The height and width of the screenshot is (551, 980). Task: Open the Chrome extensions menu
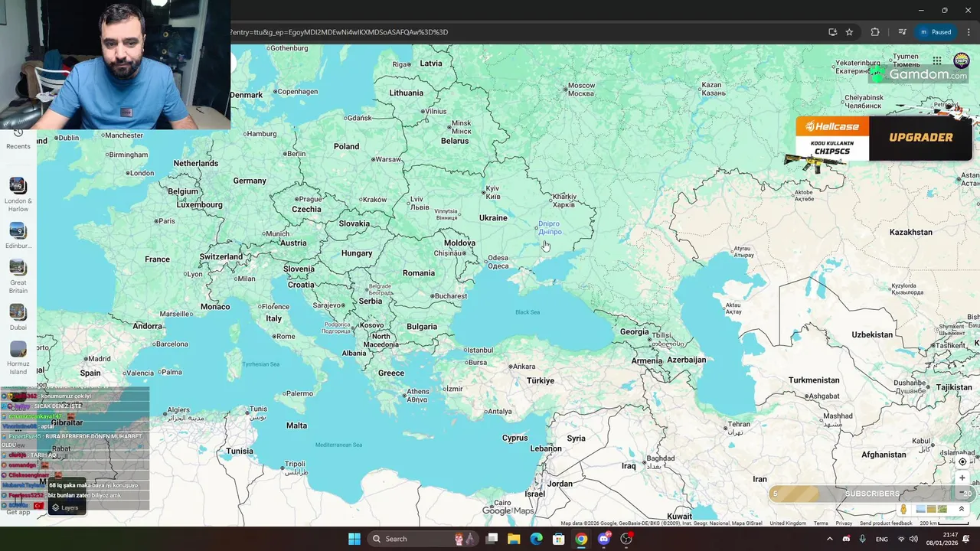[x=875, y=32]
